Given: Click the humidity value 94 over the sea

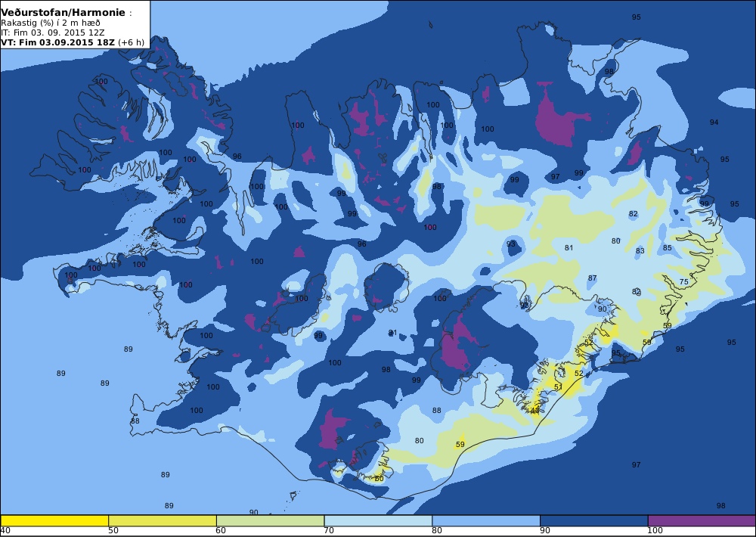Looking at the screenshot, I should tap(714, 122).
